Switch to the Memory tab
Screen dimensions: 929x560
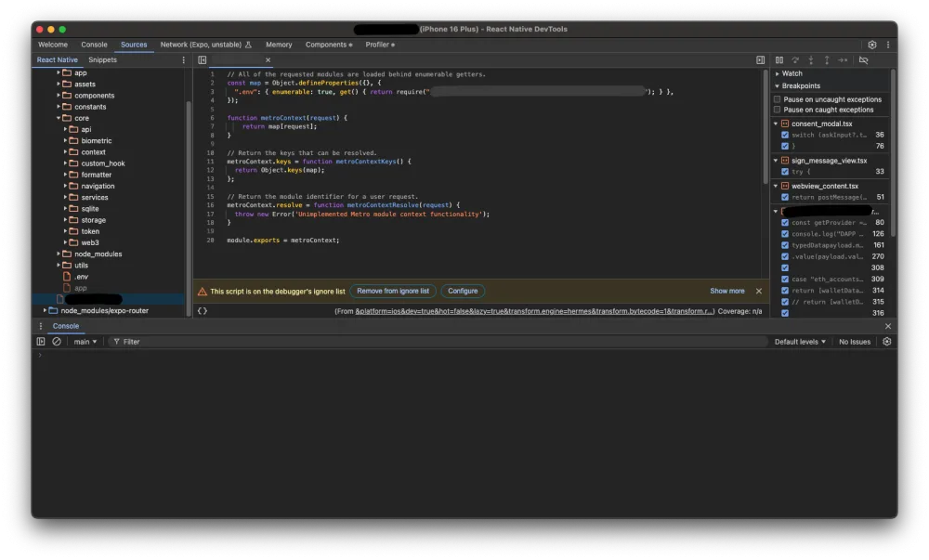pos(279,45)
